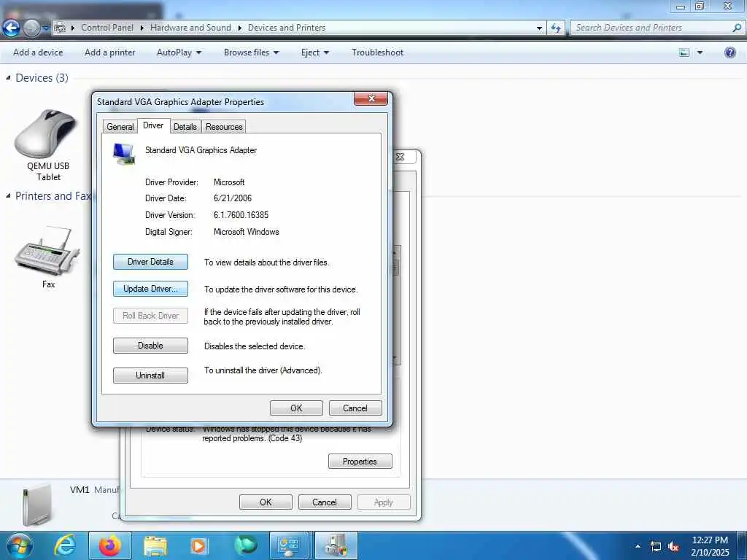Image resolution: width=747 pixels, height=560 pixels.
Task: Click Cancel in the background dialog
Action: (325, 502)
